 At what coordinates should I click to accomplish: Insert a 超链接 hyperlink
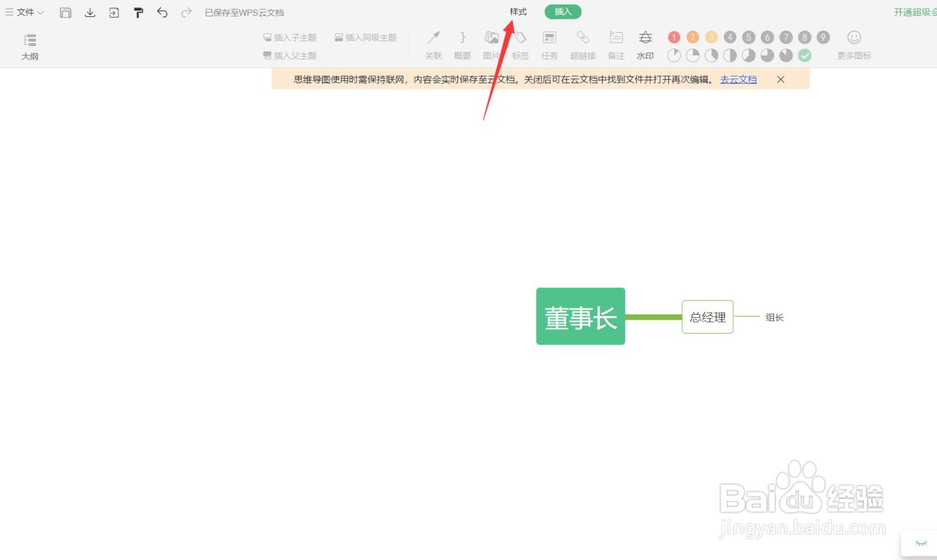(x=583, y=46)
